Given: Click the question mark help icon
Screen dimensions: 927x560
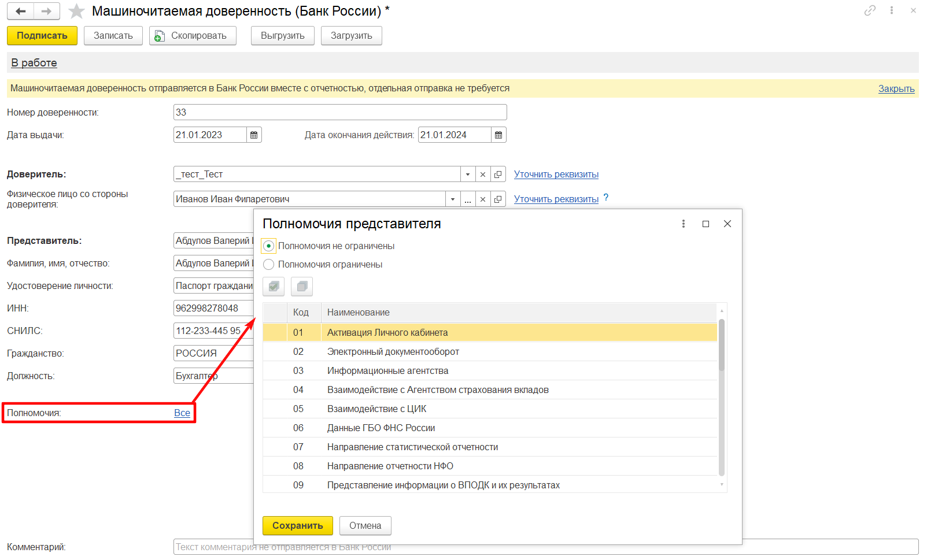Looking at the screenshot, I should [x=606, y=198].
